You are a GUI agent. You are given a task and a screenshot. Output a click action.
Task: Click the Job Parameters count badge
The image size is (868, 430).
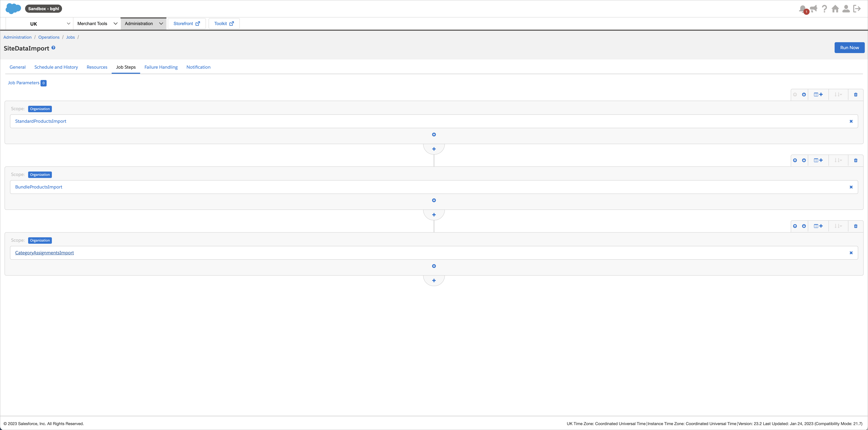43,83
